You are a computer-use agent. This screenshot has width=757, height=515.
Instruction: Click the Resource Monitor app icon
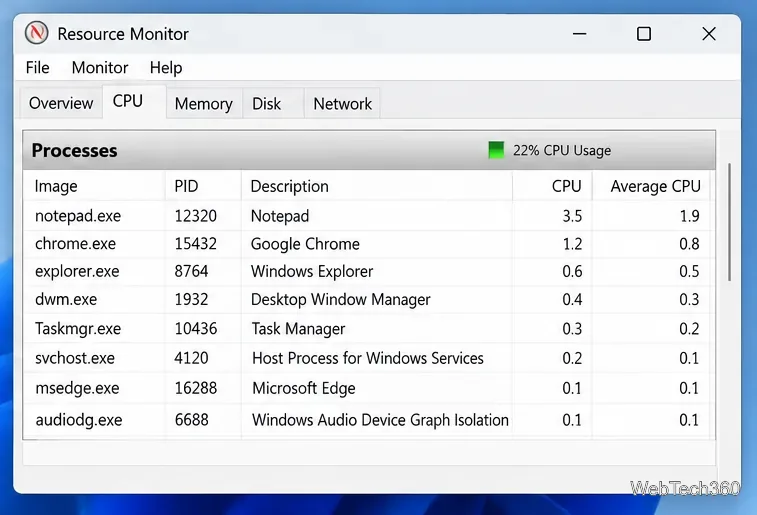[37, 33]
